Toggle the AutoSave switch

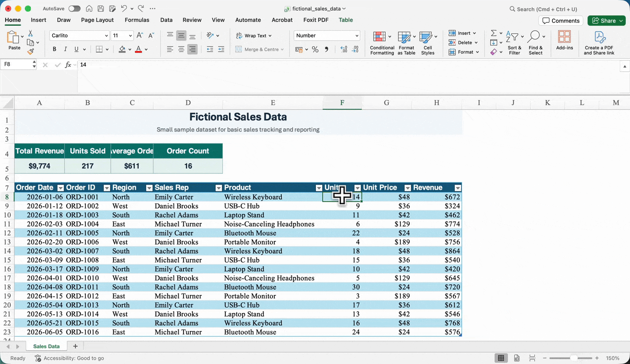pyautogui.click(x=74, y=9)
